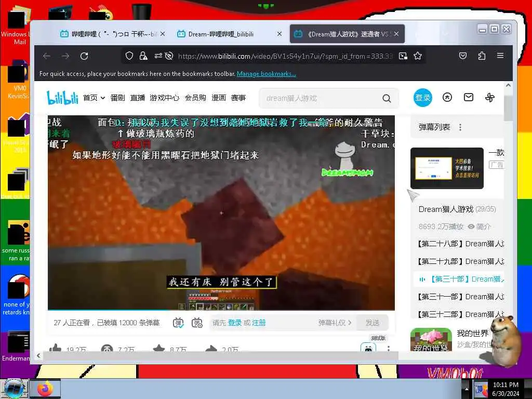Click the clock showing 10:11 PM
The height and width of the screenshot is (399, 532).
pos(506,385)
